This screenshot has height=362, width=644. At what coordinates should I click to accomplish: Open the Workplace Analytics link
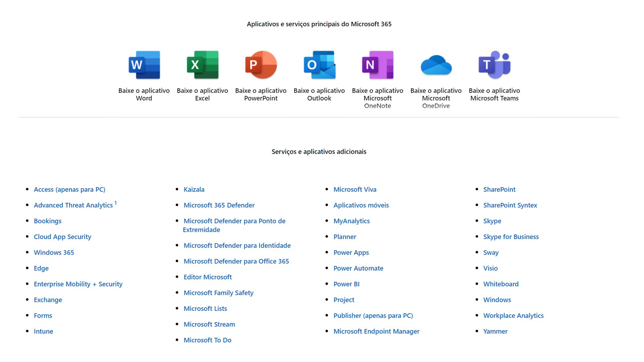[x=513, y=315]
